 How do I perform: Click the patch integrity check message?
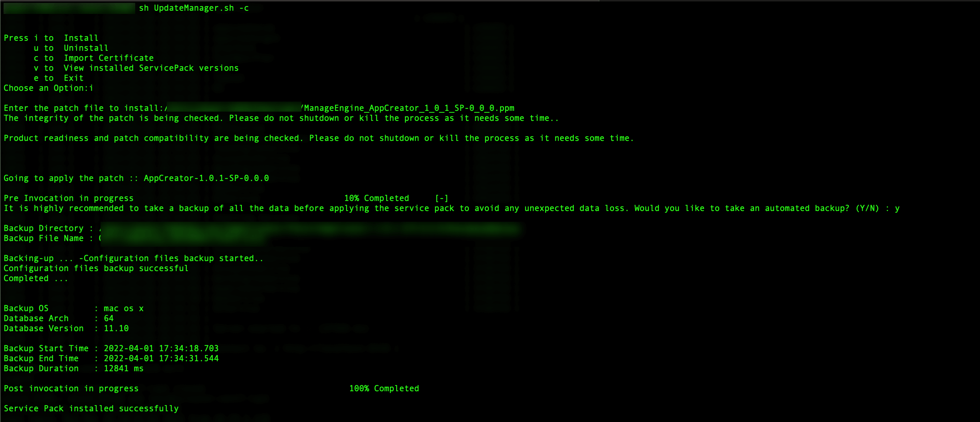[x=281, y=118]
